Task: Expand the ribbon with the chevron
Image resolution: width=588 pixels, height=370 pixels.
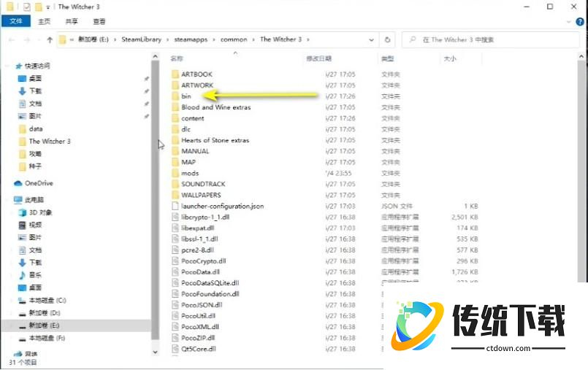Action: tap(569, 22)
